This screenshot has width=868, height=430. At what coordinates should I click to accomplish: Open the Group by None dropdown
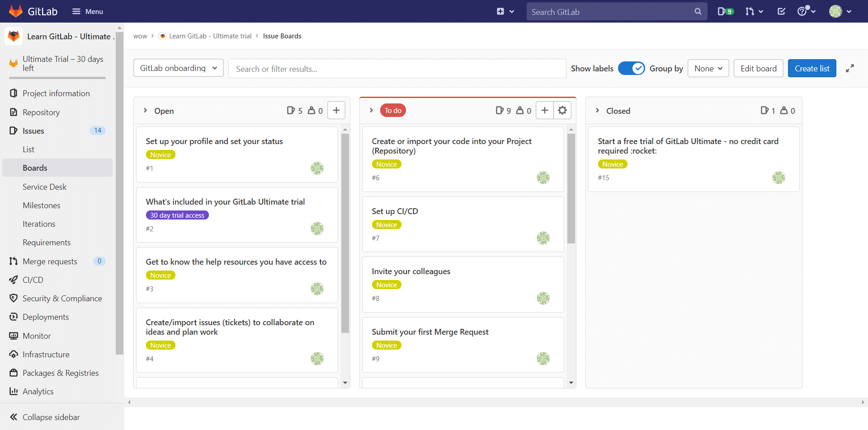point(708,68)
